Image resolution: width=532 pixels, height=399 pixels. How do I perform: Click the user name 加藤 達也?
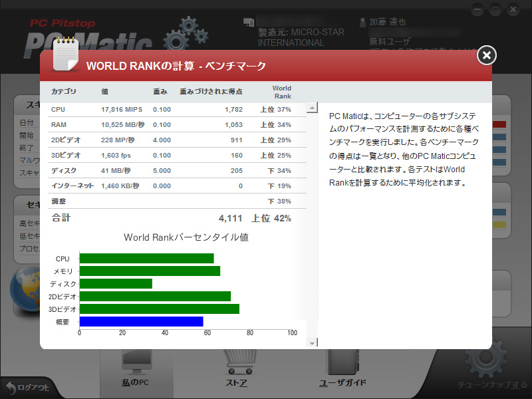tap(388, 22)
